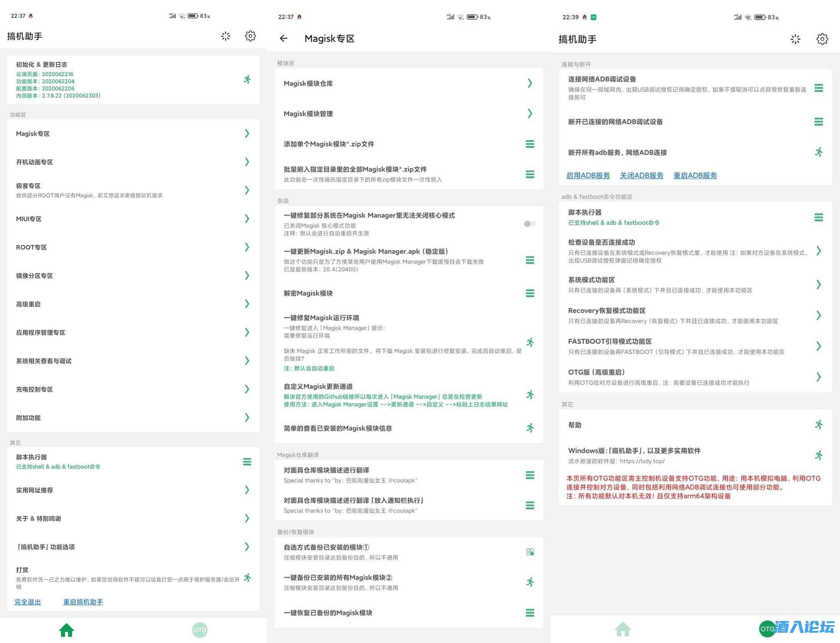Tap loading spinner icon in left screen header

coord(226,36)
